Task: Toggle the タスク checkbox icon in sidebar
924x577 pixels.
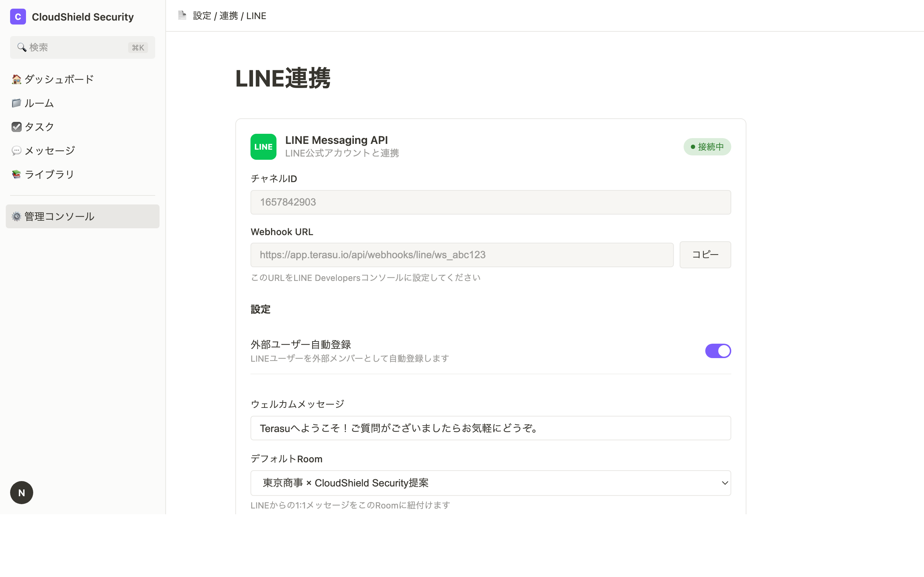Action: point(16,127)
